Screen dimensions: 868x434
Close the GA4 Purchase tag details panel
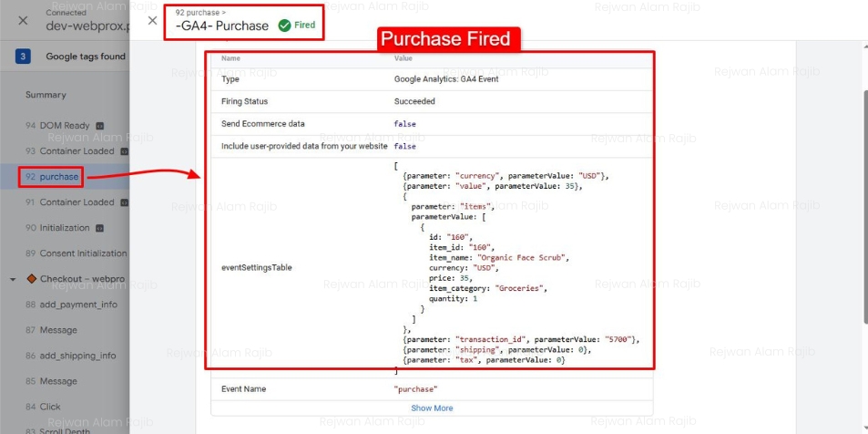pyautogui.click(x=152, y=20)
